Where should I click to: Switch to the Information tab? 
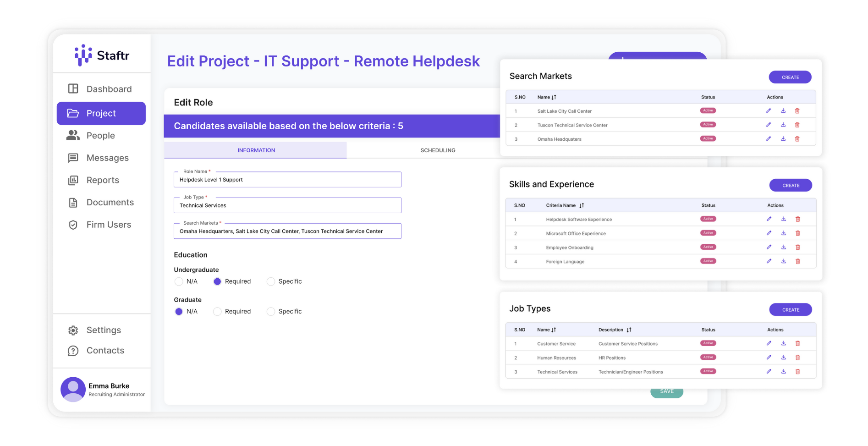[255, 150]
